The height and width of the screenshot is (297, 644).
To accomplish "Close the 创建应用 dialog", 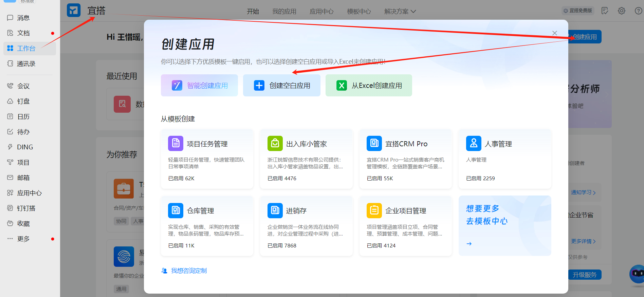I will click(555, 33).
